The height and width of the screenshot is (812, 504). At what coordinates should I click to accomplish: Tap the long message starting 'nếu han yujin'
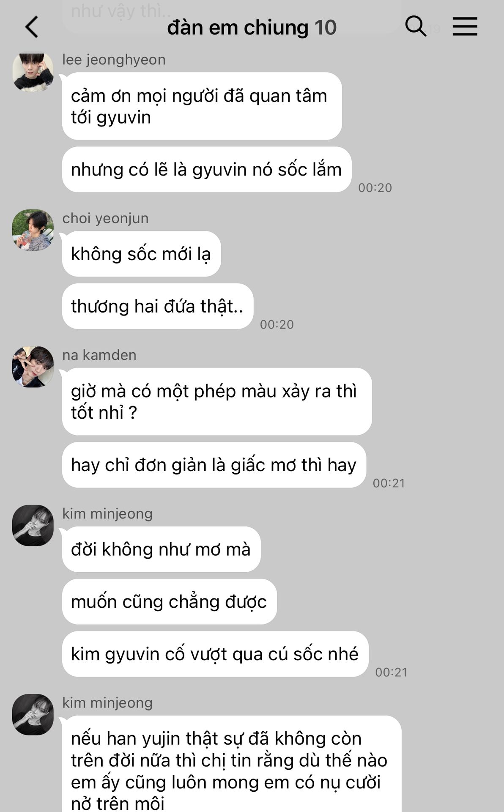click(232, 764)
